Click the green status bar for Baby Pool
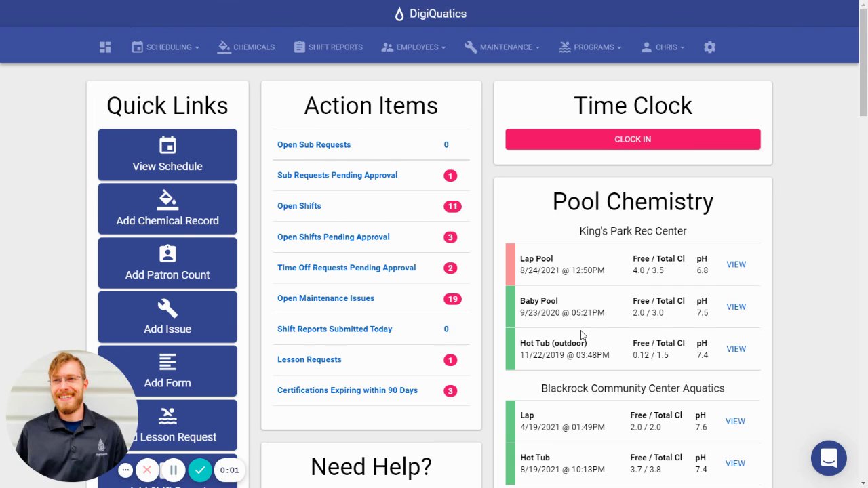The height and width of the screenshot is (488, 868). tap(510, 306)
